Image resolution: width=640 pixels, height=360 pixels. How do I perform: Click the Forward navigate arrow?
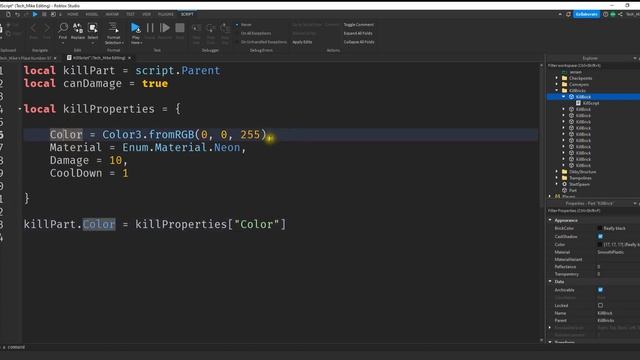click(47, 28)
